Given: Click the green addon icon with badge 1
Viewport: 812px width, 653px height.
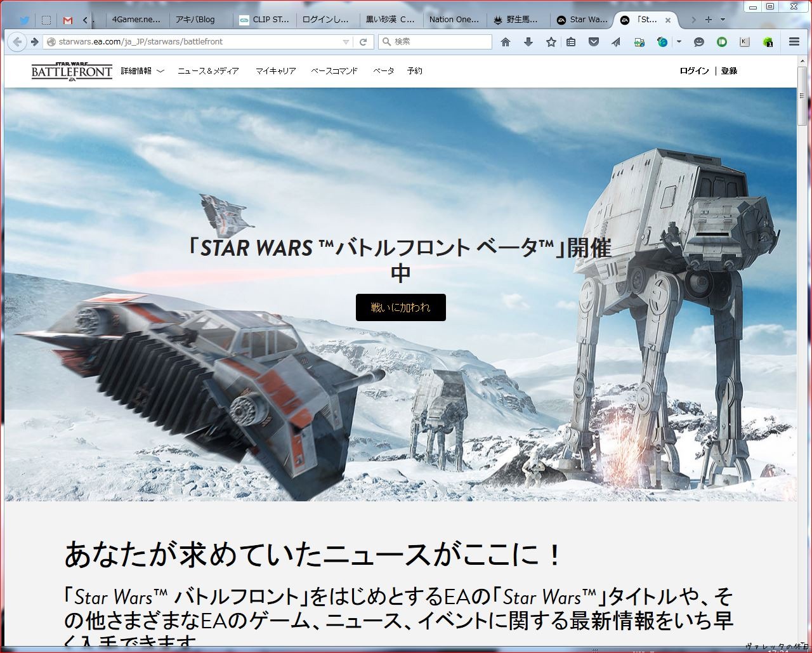Looking at the screenshot, I should coord(768,42).
